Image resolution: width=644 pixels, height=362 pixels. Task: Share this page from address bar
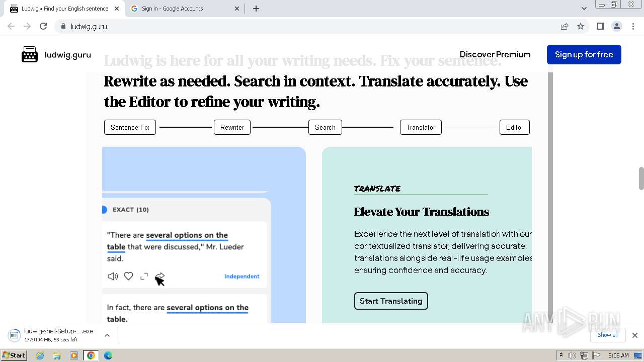pyautogui.click(x=565, y=26)
